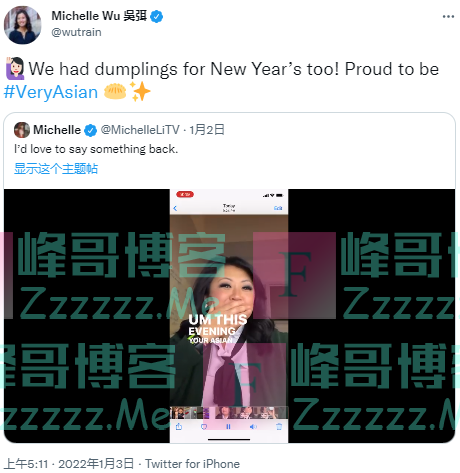Click the video frame scrubber strip
Screen dimensions: 460x473
point(229,413)
